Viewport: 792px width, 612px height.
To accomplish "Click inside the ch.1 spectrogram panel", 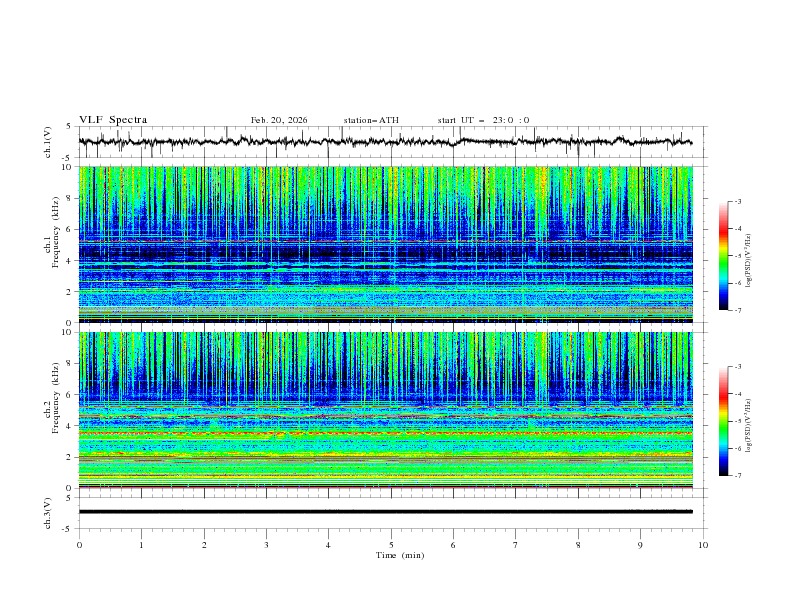I will coord(385,244).
